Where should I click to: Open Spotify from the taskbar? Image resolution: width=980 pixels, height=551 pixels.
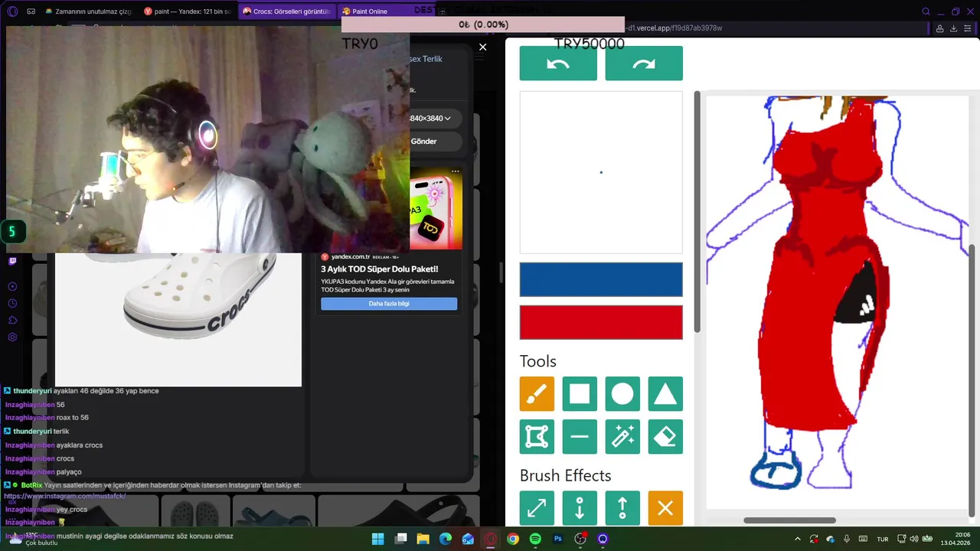pos(535,539)
